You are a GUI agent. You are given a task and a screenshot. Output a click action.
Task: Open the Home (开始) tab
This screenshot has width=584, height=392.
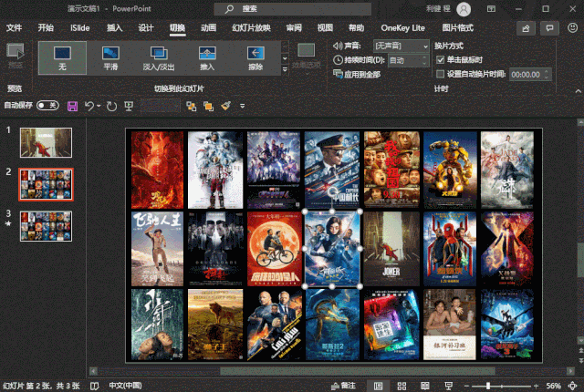[46, 28]
